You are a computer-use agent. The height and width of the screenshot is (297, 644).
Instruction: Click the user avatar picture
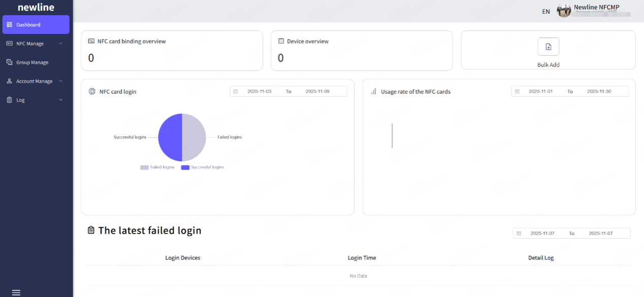click(564, 11)
